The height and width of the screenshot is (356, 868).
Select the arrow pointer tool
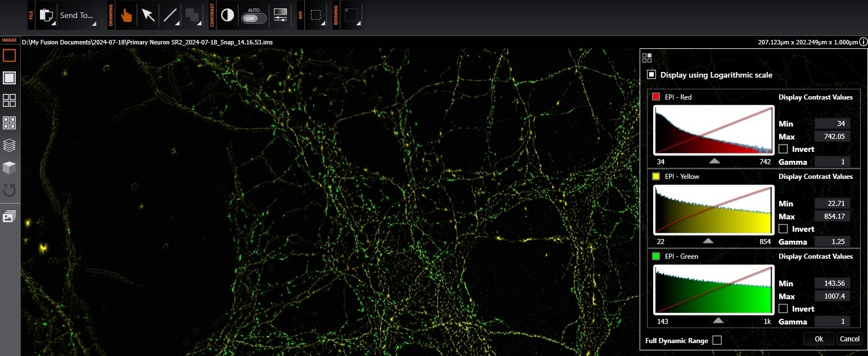coord(148,15)
